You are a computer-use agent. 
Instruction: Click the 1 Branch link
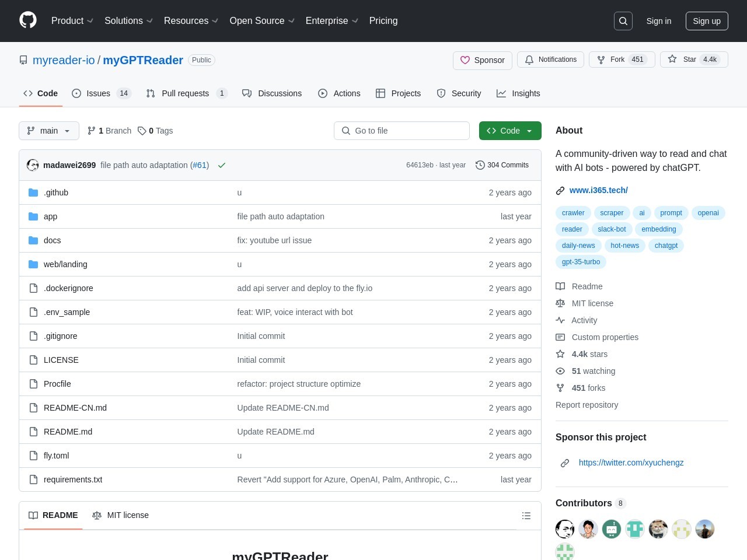coord(109,131)
